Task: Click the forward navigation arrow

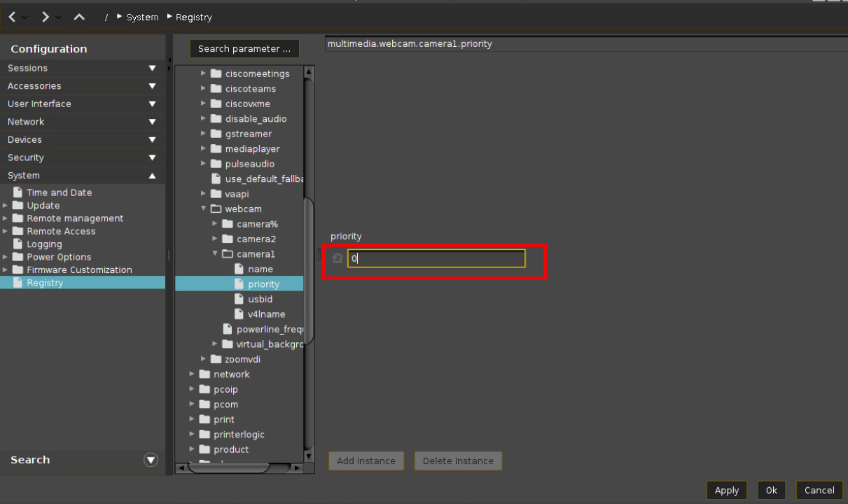Action: (45, 17)
